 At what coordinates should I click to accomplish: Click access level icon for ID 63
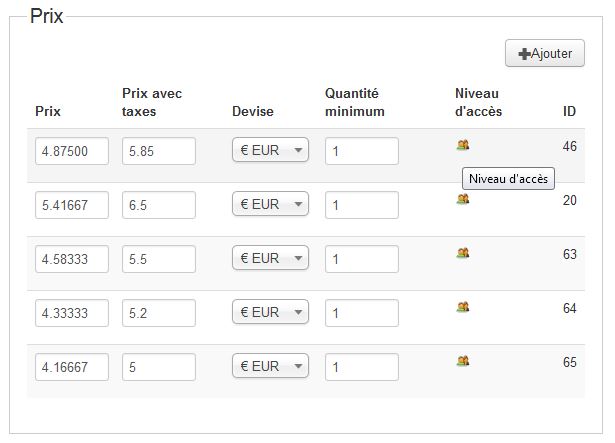(463, 253)
